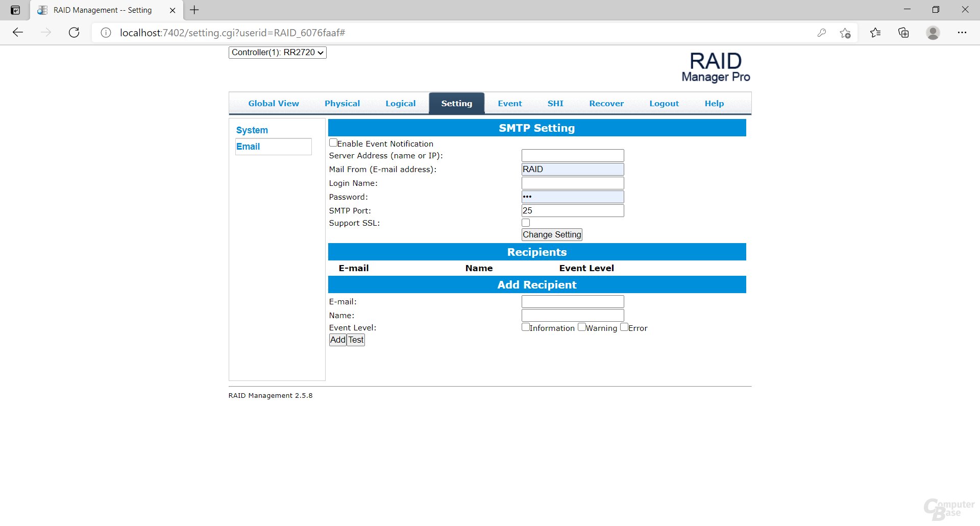This screenshot has height=526, width=980.
Task: Switch to the Logical tab
Action: click(x=401, y=103)
